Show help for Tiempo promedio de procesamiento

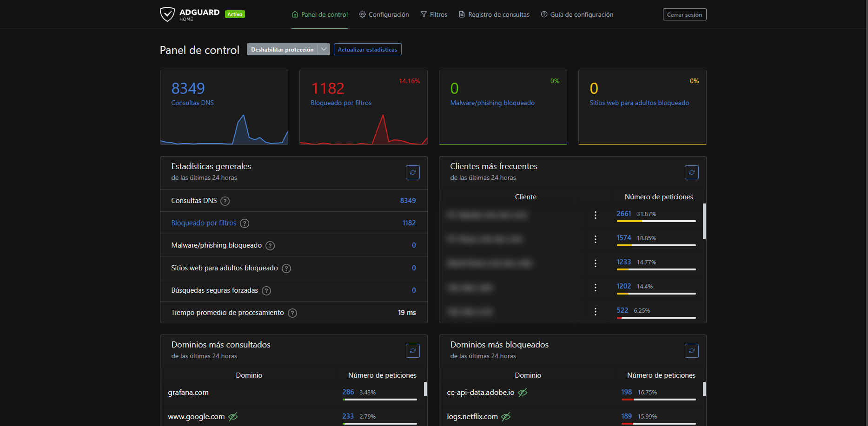coord(292,313)
